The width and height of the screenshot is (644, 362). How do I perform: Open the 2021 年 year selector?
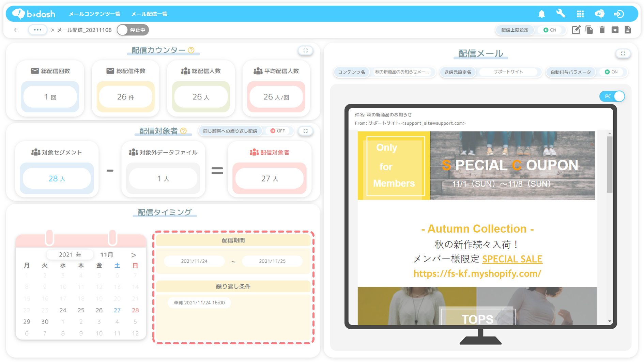pos(70,255)
